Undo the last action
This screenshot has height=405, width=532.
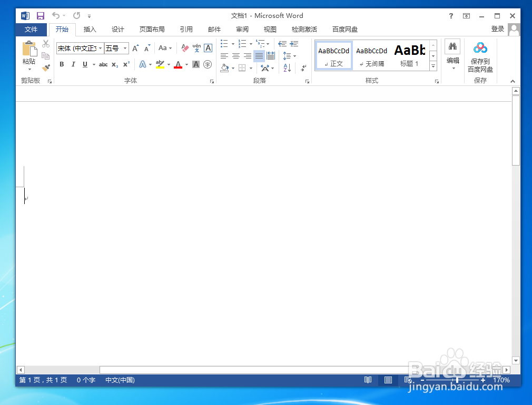(x=56, y=16)
